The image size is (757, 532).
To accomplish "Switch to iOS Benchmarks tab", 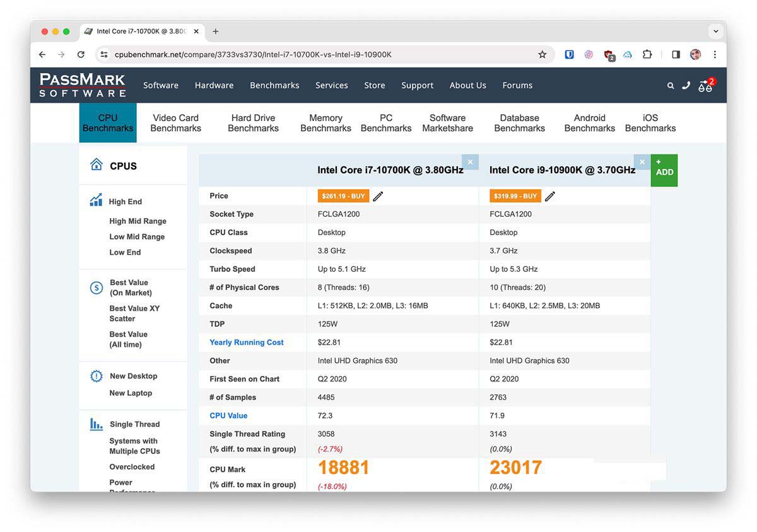I will coord(650,123).
